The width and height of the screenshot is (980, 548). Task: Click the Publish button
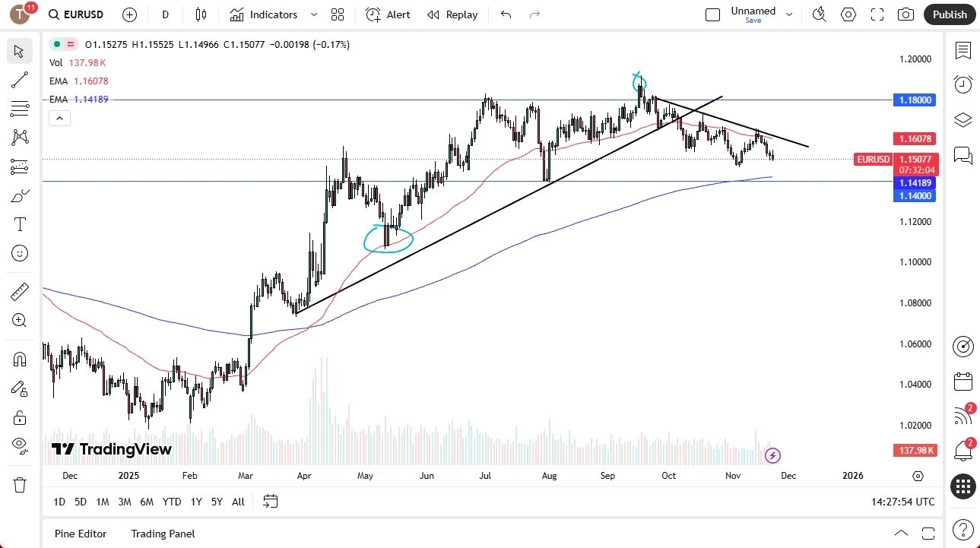(x=949, y=14)
